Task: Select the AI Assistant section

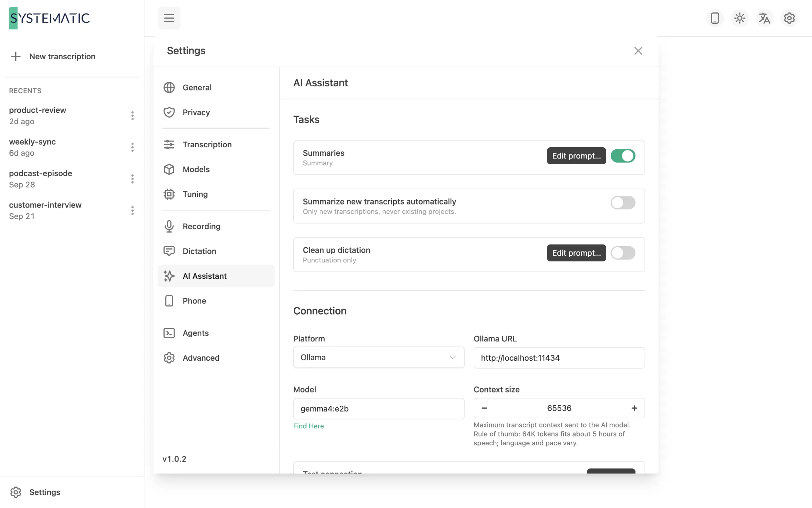Action: 216,276
